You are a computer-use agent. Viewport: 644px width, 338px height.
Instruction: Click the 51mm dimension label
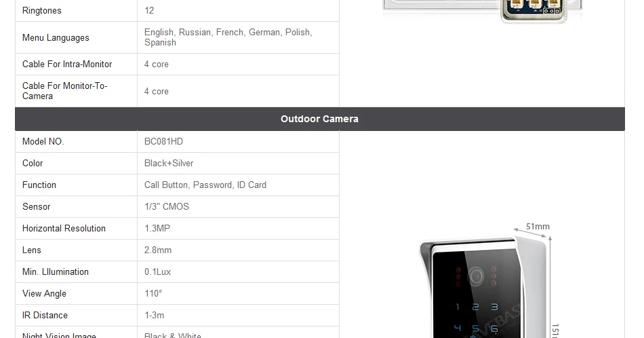538,227
